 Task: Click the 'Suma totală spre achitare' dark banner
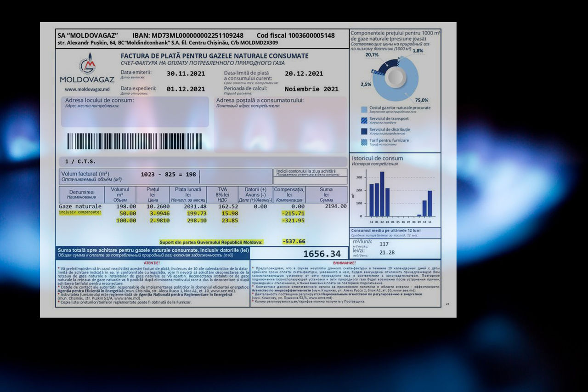153,252
